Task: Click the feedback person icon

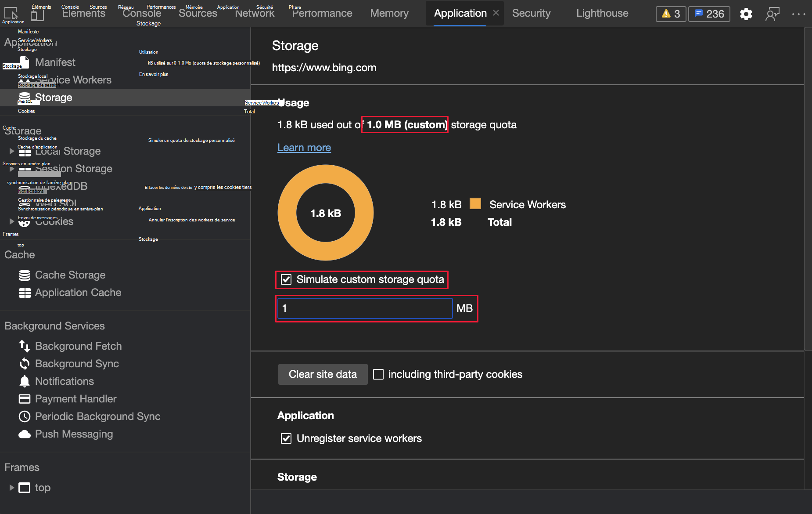Action: coord(772,14)
